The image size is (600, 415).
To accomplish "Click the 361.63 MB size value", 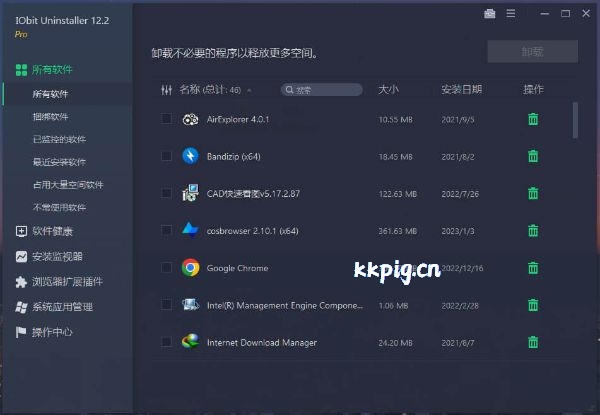I will pos(398,231).
